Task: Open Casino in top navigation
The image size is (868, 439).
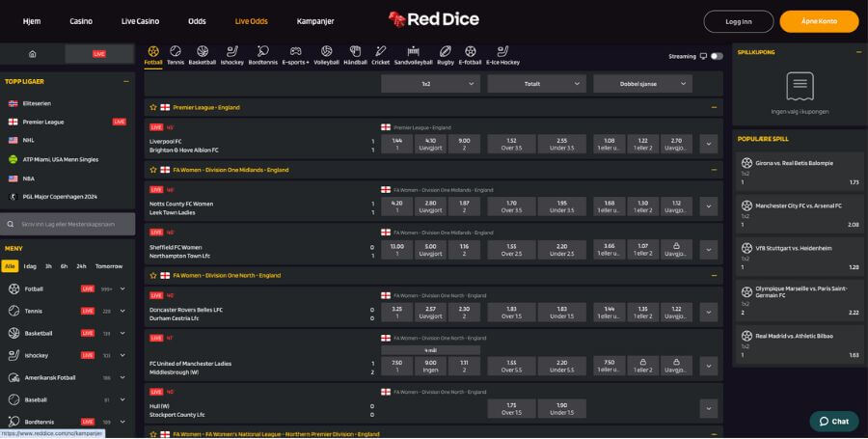Action: pyautogui.click(x=81, y=21)
